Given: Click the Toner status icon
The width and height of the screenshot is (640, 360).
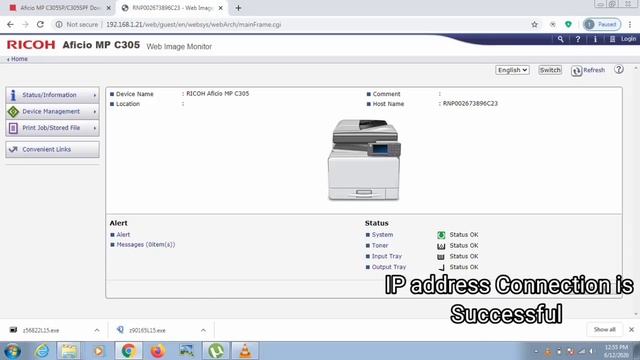Looking at the screenshot, I should point(441,246).
